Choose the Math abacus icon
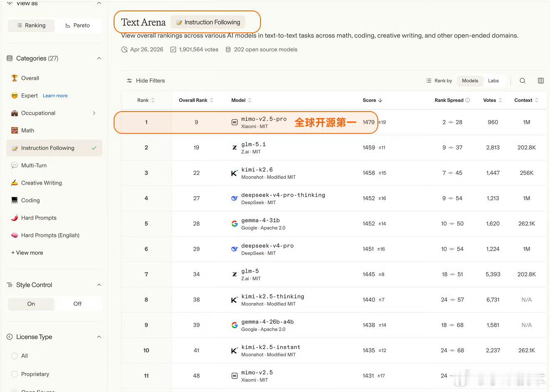 pos(15,131)
